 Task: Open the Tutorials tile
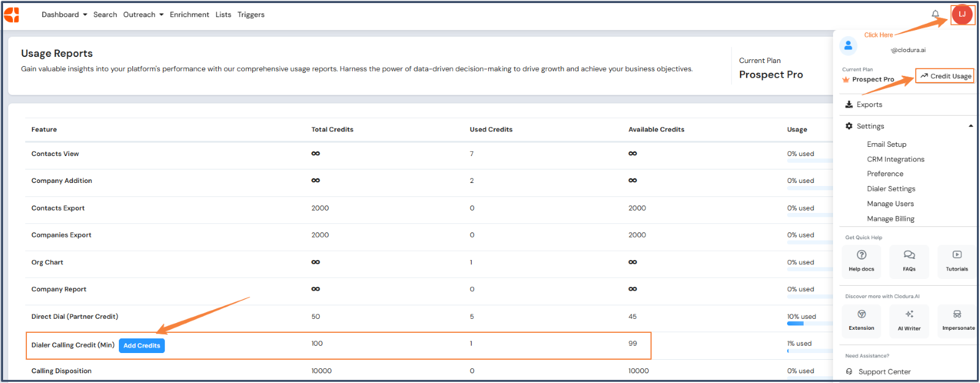[x=957, y=261]
